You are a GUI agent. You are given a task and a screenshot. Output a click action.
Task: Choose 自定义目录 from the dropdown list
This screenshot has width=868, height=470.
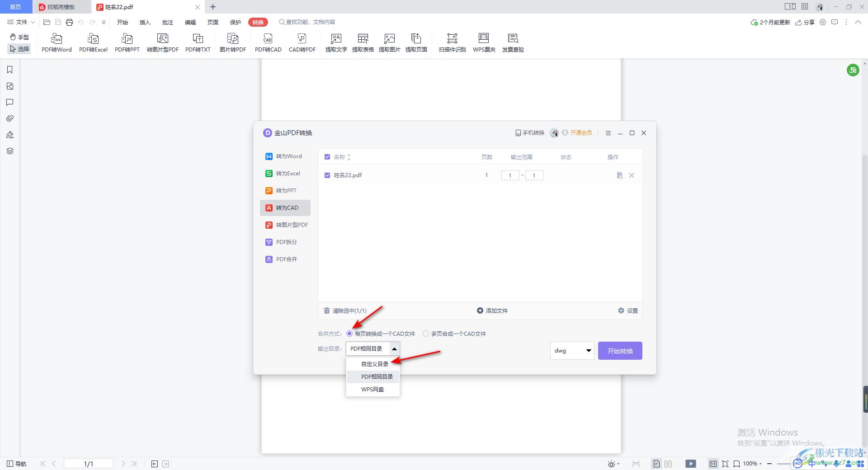(373, 364)
